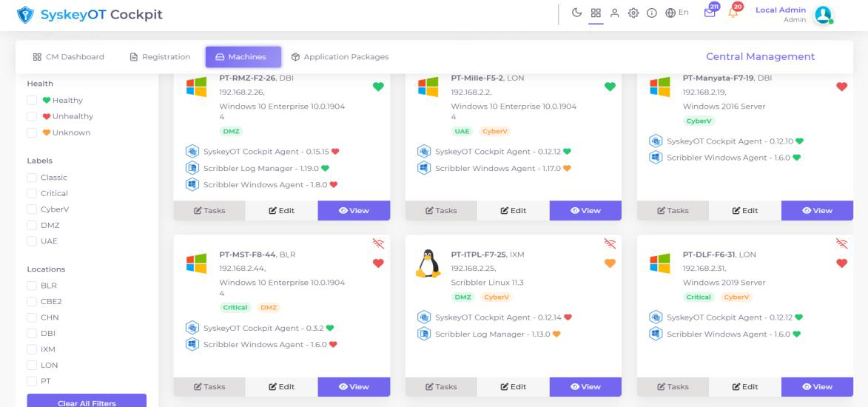Click the SyskeyOT shield logo
Image resolution: width=868 pixels, height=407 pixels.
(x=24, y=15)
